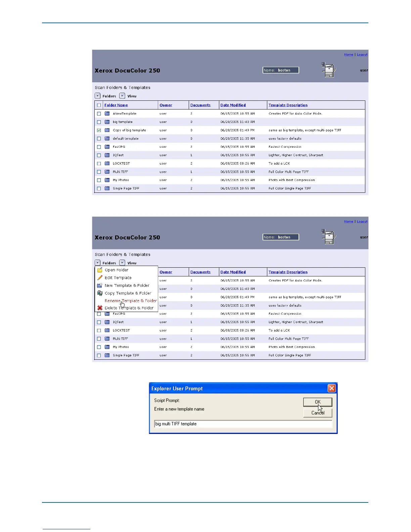Click folder icon next to Copy of big template

pos(107,130)
